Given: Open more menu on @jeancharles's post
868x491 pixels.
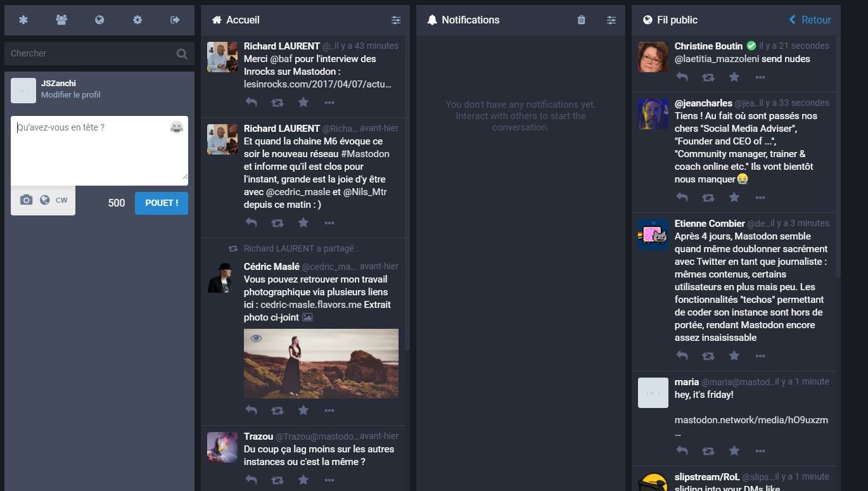Looking at the screenshot, I should coord(760,197).
